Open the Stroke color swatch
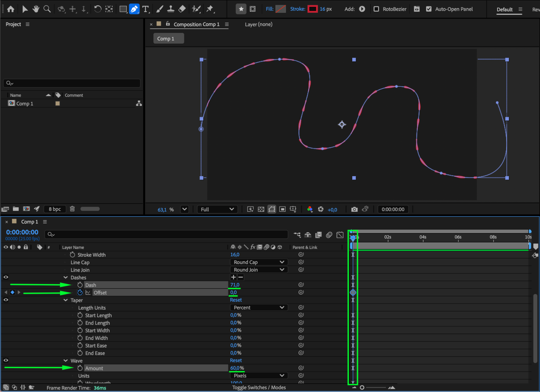 click(x=313, y=9)
